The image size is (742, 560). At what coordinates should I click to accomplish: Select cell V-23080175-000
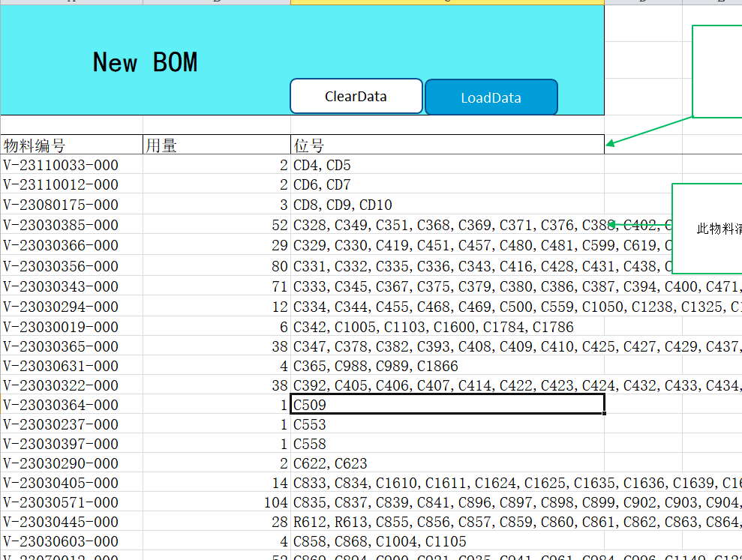(71, 205)
